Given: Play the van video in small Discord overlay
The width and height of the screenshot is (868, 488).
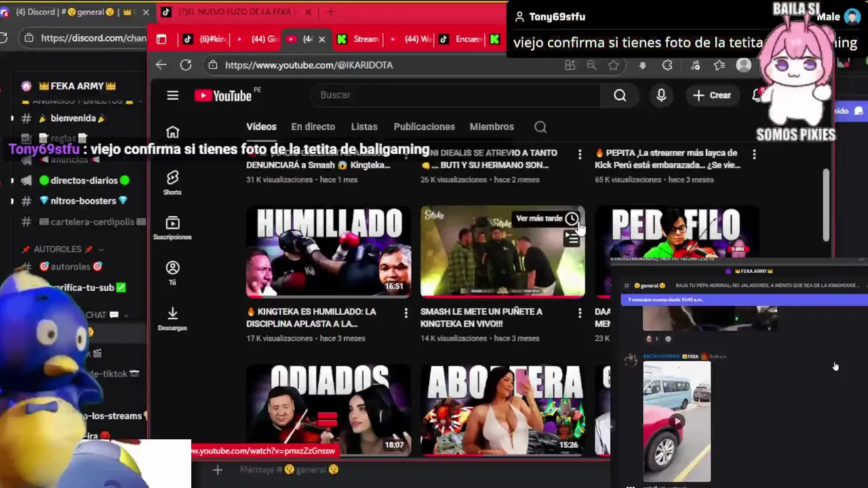Looking at the screenshot, I should (x=677, y=422).
